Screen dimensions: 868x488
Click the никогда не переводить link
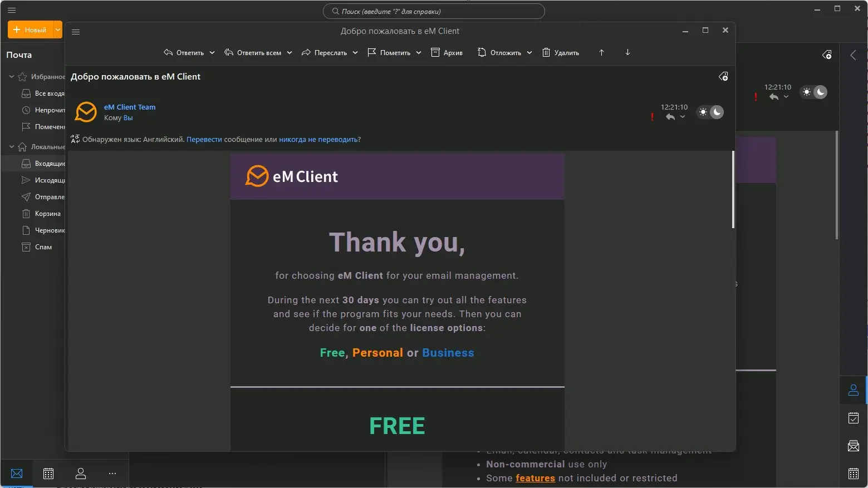(318, 140)
